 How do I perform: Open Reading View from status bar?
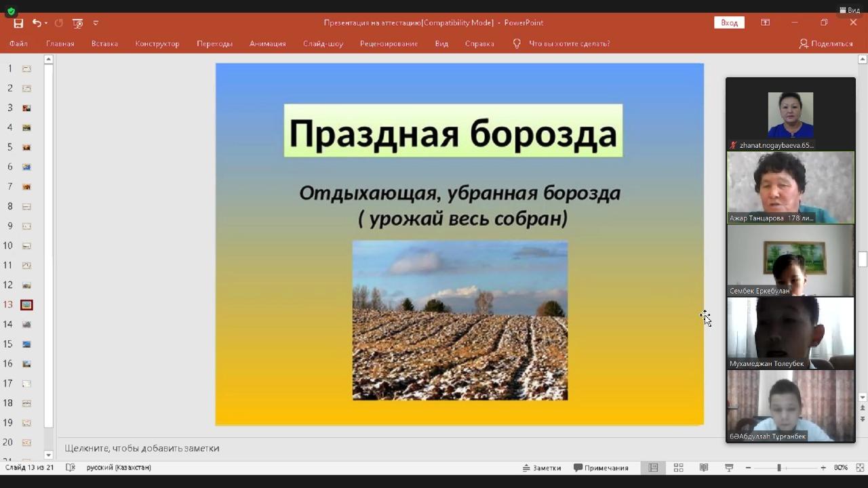click(704, 468)
